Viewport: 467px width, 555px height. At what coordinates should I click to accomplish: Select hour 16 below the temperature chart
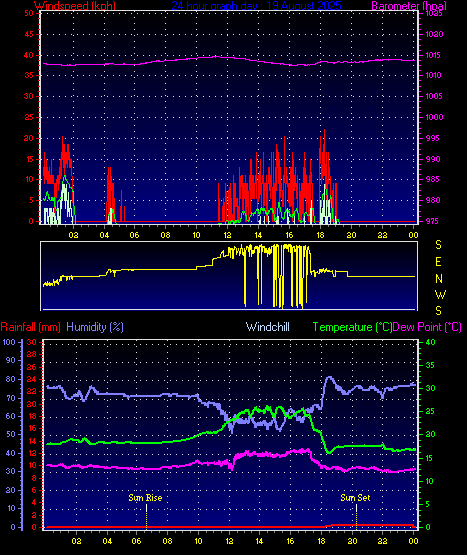click(x=290, y=541)
